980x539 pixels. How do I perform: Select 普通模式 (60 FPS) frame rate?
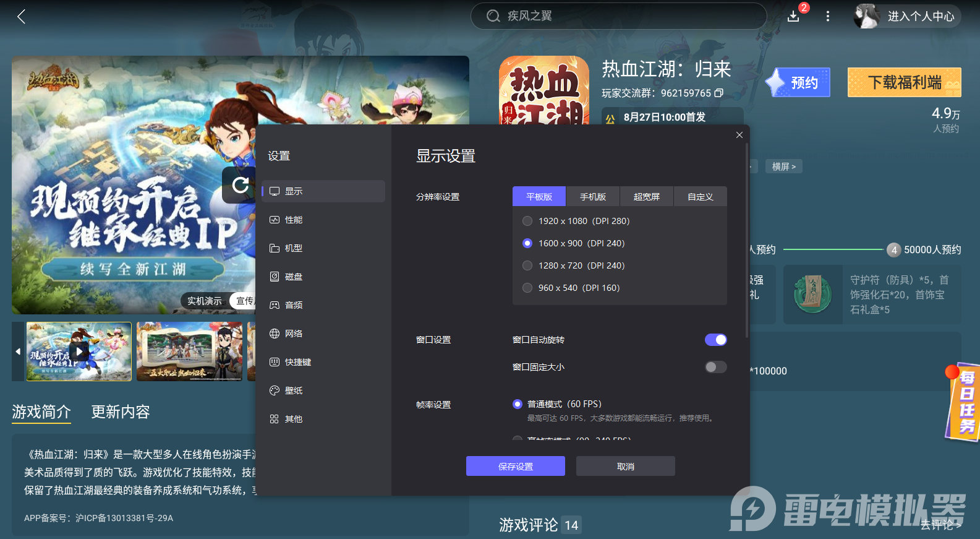coord(518,404)
